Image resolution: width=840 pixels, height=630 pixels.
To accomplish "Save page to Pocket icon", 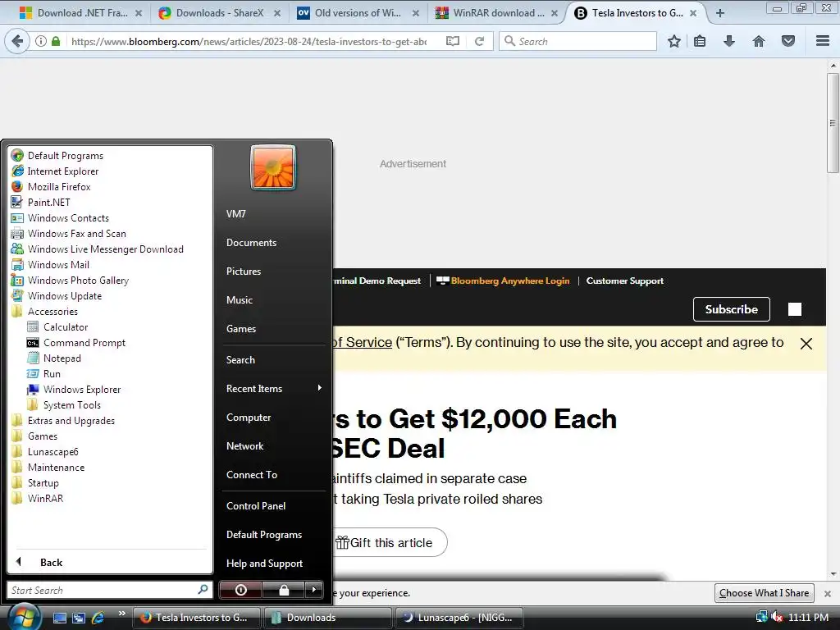I will pos(788,41).
